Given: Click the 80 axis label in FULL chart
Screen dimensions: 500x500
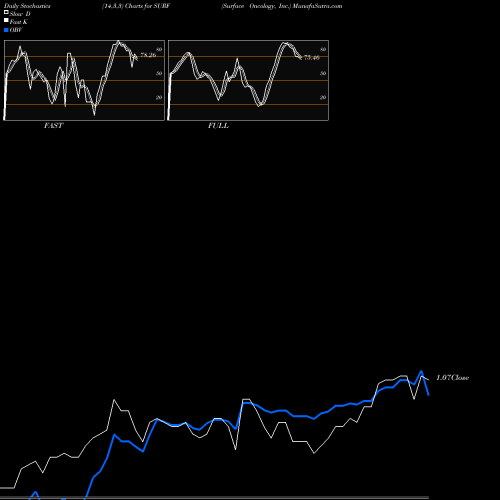Looking at the screenshot, I should point(323,49).
